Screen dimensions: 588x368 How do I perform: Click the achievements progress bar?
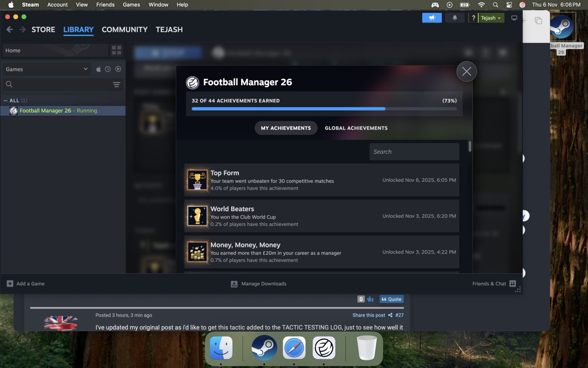[x=324, y=109]
